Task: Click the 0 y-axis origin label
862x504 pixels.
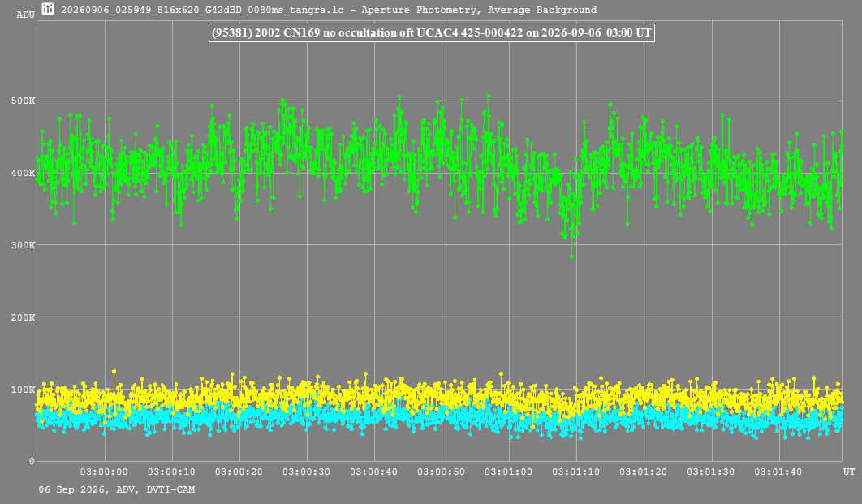Action: pos(32,462)
